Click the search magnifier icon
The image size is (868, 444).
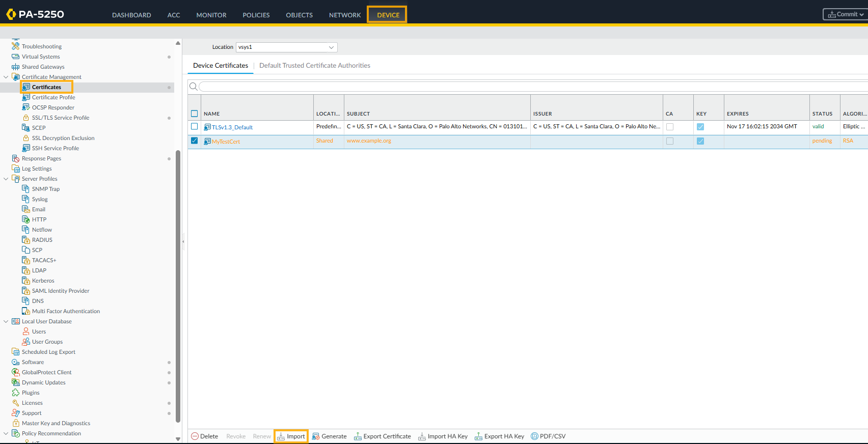pyautogui.click(x=194, y=87)
